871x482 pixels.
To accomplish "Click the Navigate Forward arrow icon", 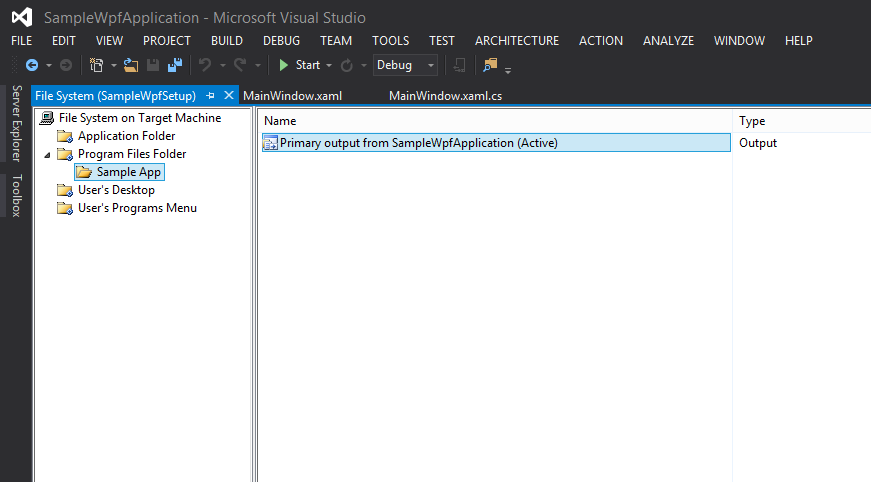I will click(66, 66).
